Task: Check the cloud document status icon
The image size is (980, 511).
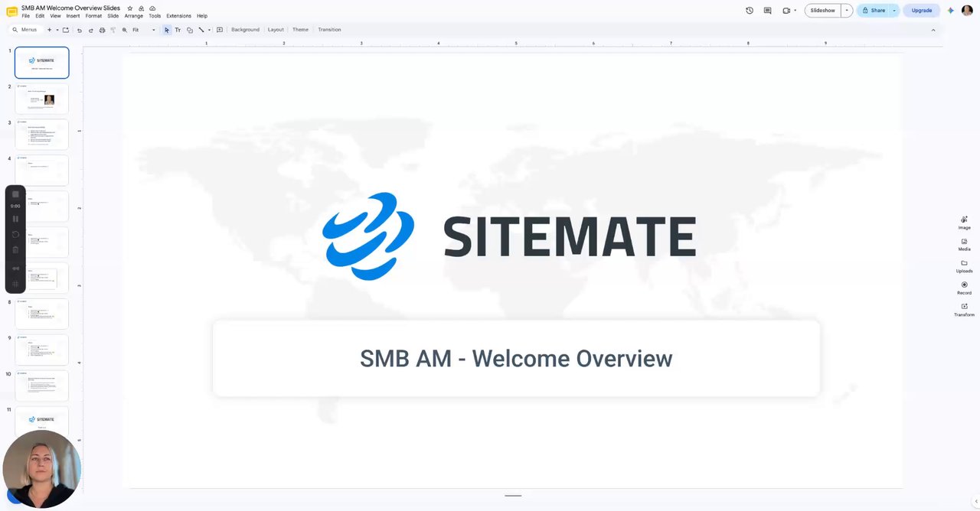Action: point(152,8)
